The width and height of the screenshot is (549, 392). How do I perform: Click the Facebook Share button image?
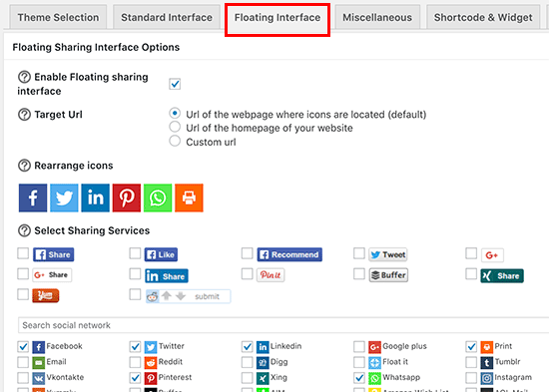pyautogui.click(x=54, y=254)
